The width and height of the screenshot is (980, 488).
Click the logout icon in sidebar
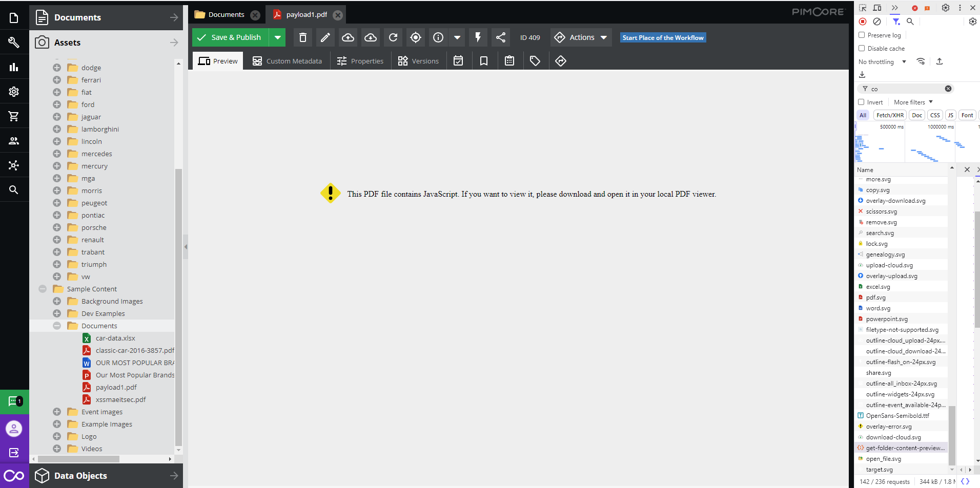(14, 453)
